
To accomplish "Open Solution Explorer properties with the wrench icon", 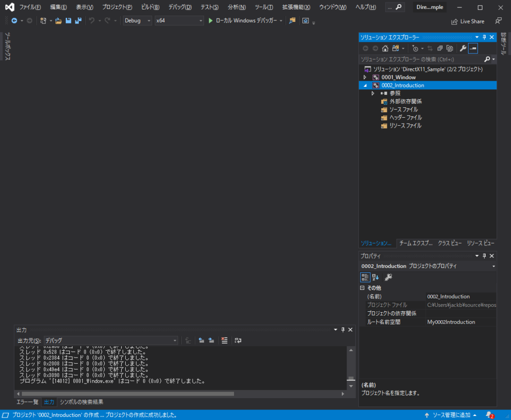I will (x=464, y=48).
